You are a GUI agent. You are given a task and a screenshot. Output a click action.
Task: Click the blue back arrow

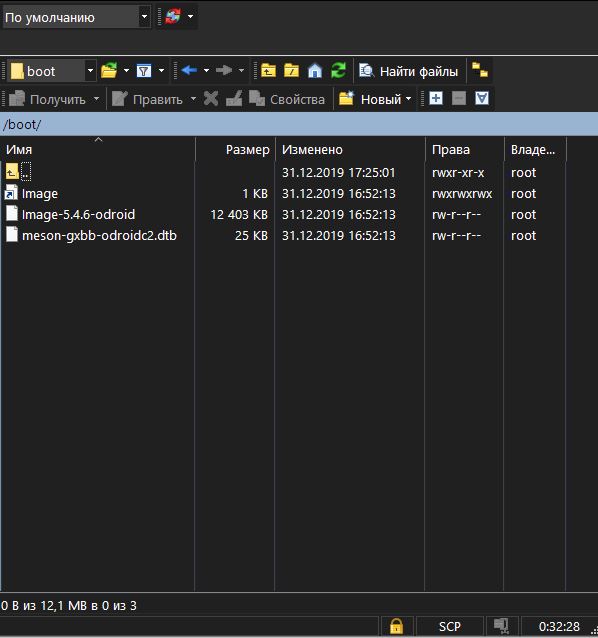pyautogui.click(x=189, y=70)
